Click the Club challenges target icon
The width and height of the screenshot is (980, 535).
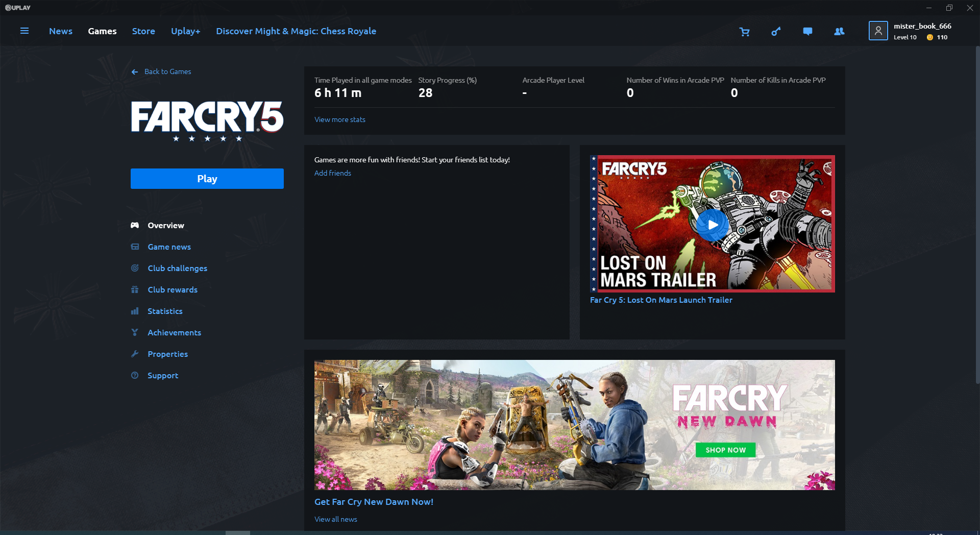click(x=135, y=268)
